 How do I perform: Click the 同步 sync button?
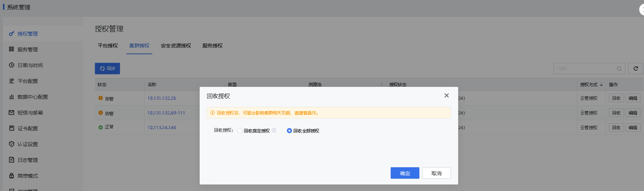click(x=107, y=69)
